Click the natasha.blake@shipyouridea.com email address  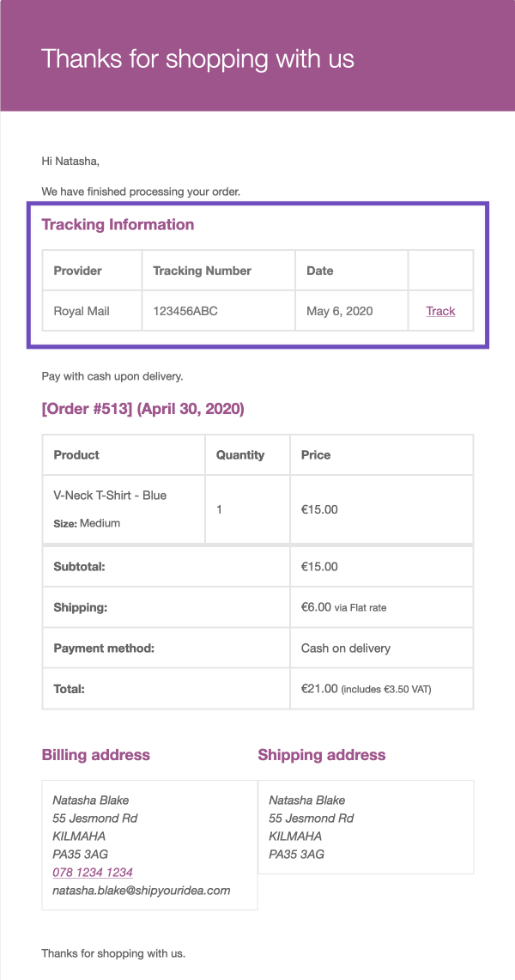(x=142, y=891)
